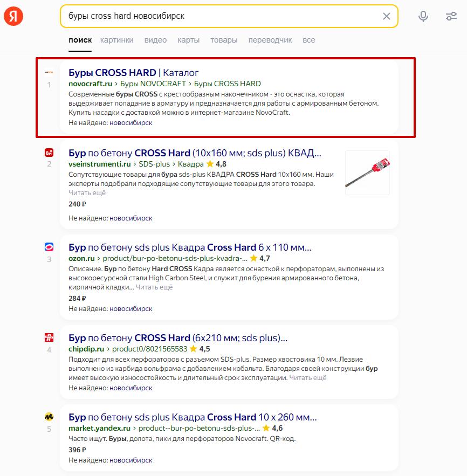The image size is (467, 476).
Task: Click 'новосибирск' under the 396 ₽ result
Action: 131,460
